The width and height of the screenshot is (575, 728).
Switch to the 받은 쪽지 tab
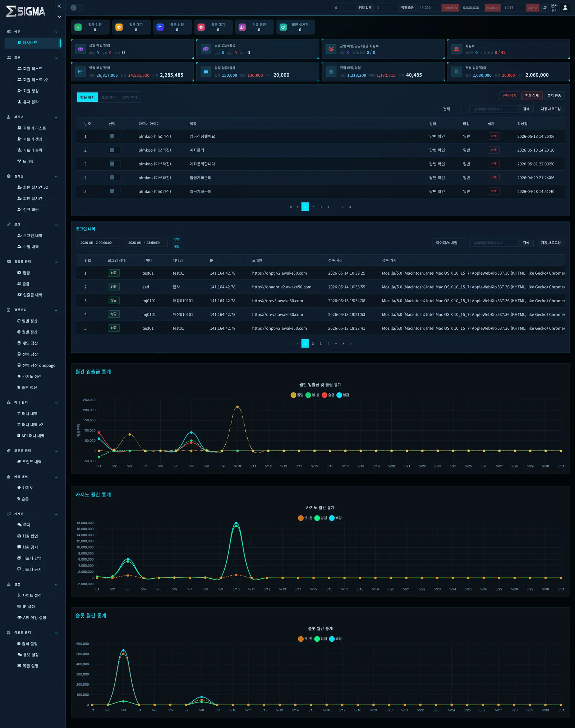87,97
